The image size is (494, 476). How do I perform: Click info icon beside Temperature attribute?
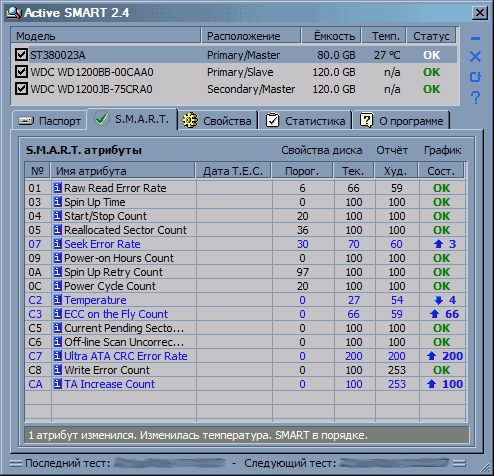pyautogui.click(x=57, y=300)
